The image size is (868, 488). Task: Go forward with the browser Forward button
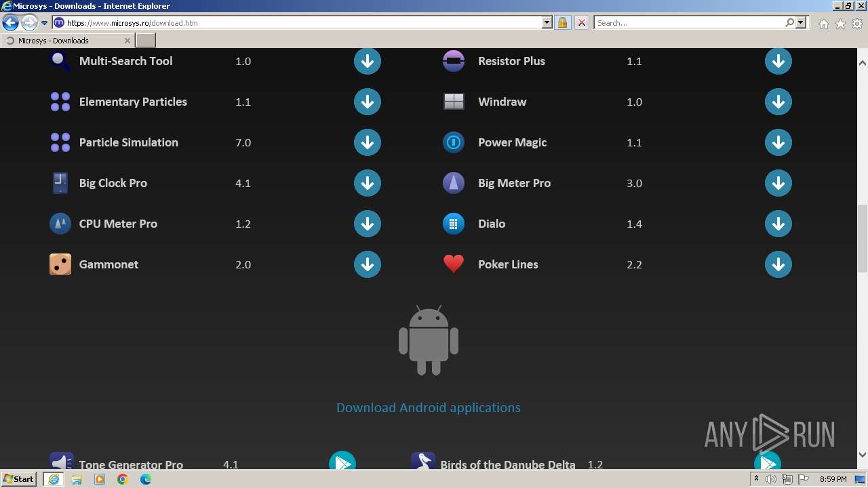(28, 23)
